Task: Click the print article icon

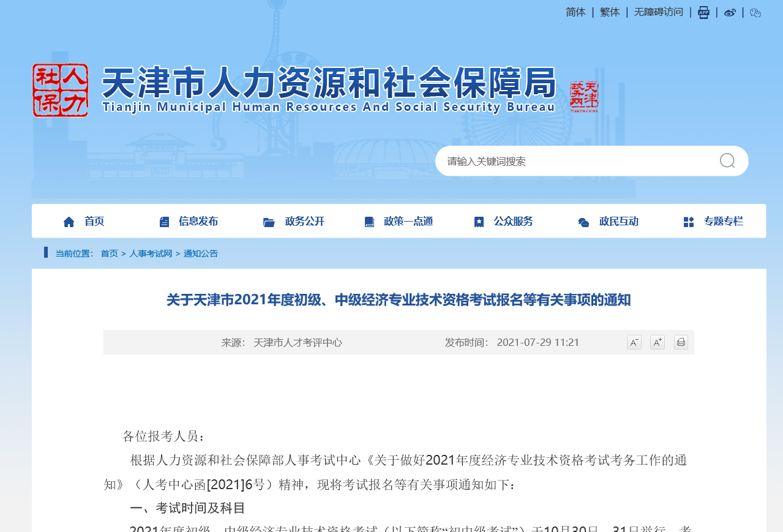Action: pyautogui.click(x=680, y=342)
